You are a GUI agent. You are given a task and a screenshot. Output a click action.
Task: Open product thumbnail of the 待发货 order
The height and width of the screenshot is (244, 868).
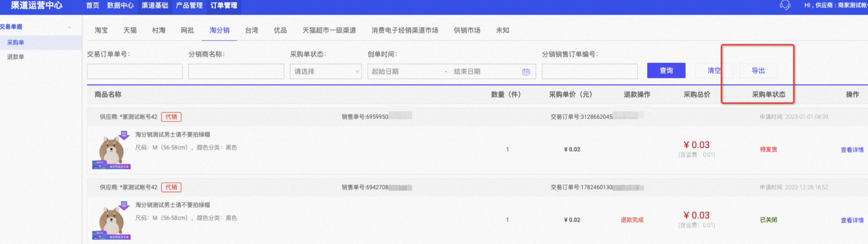pos(112,150)
